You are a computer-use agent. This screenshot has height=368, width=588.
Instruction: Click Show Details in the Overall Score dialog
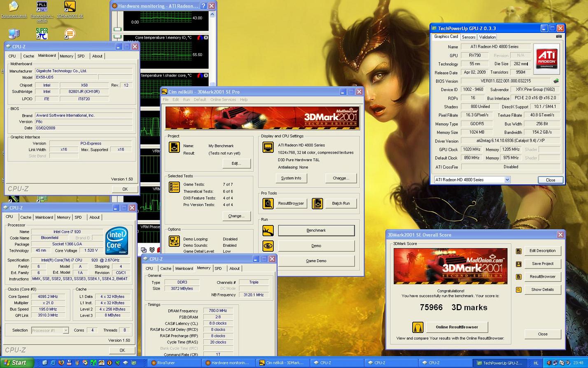(543, 290)
